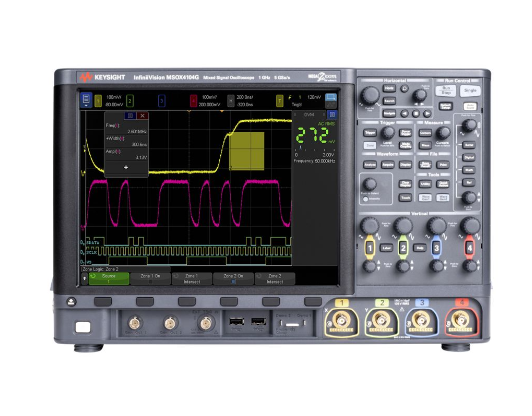Open the main menu icon on the touchscreen
Image resolution: width=532 pixels, height=416 pixels.
coord(86,100)
